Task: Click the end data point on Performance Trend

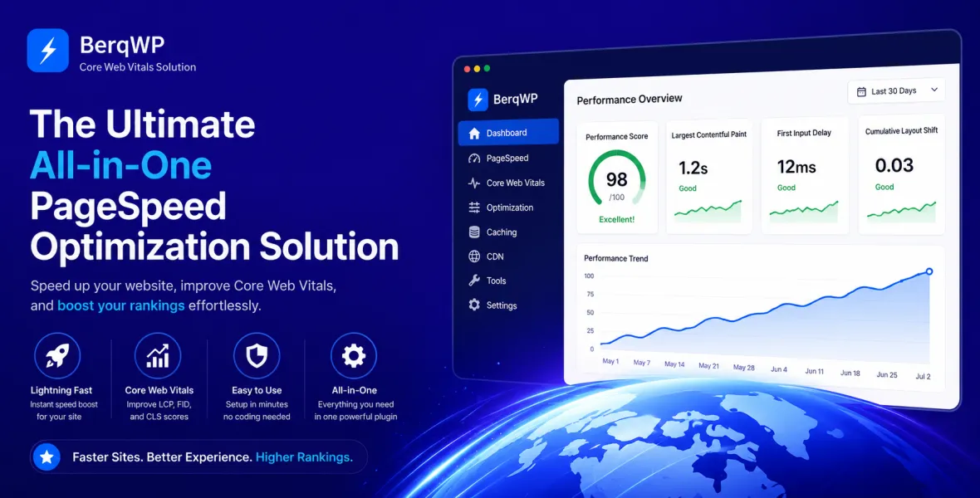Action: click(x=929, y=271)
